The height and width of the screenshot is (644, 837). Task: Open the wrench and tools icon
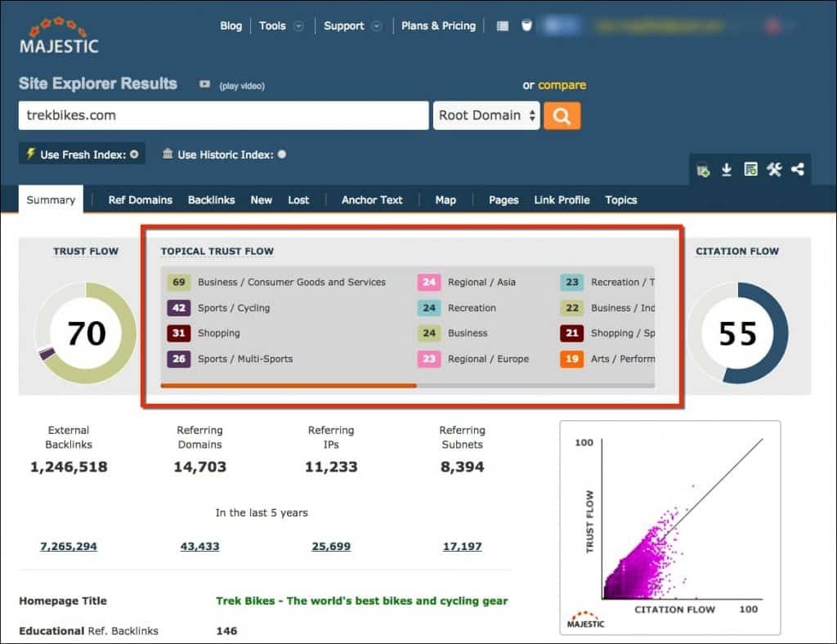[774, 170]
